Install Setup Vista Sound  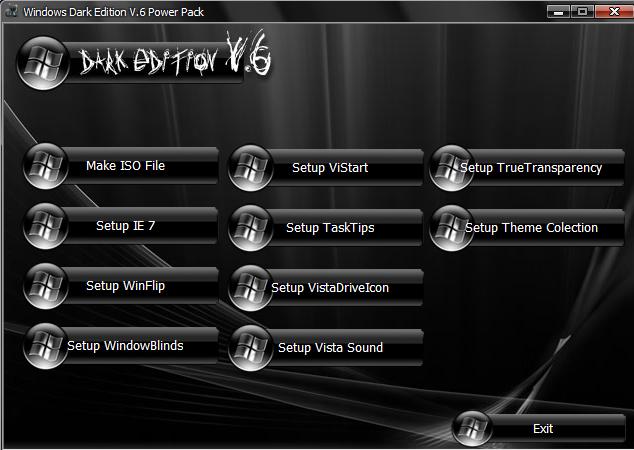tap(326, 348)
